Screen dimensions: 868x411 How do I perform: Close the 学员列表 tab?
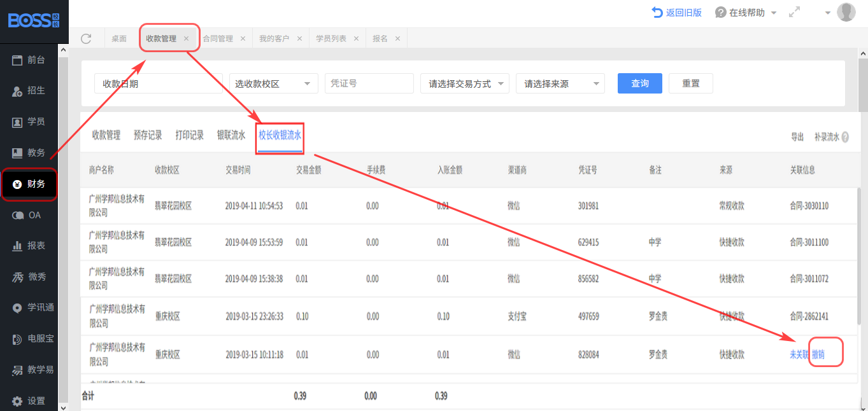(356, 39)
